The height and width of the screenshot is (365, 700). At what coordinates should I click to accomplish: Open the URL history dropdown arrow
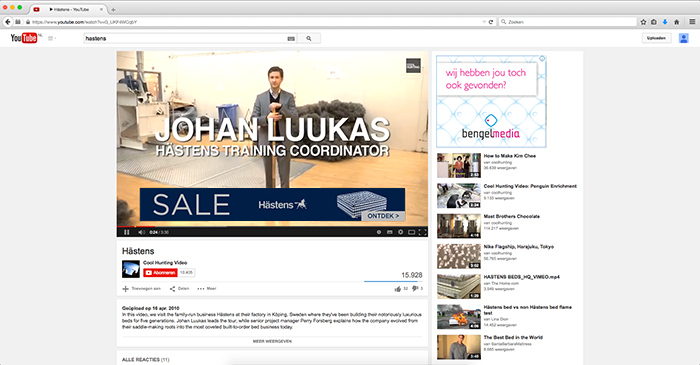(x=484, y=22)
